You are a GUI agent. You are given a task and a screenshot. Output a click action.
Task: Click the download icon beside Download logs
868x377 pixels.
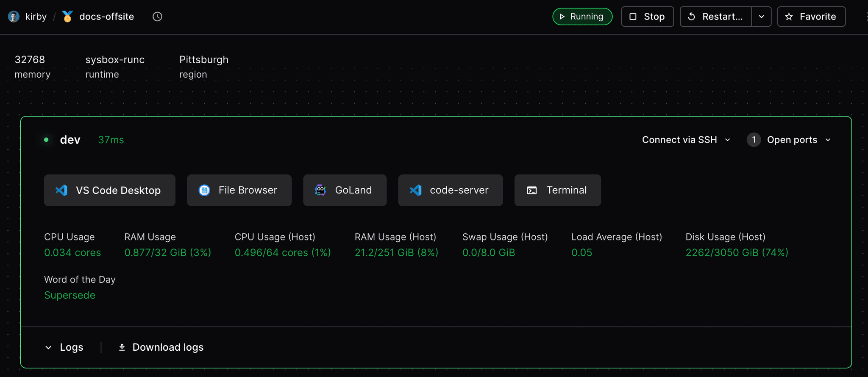(x=122, y=347)
